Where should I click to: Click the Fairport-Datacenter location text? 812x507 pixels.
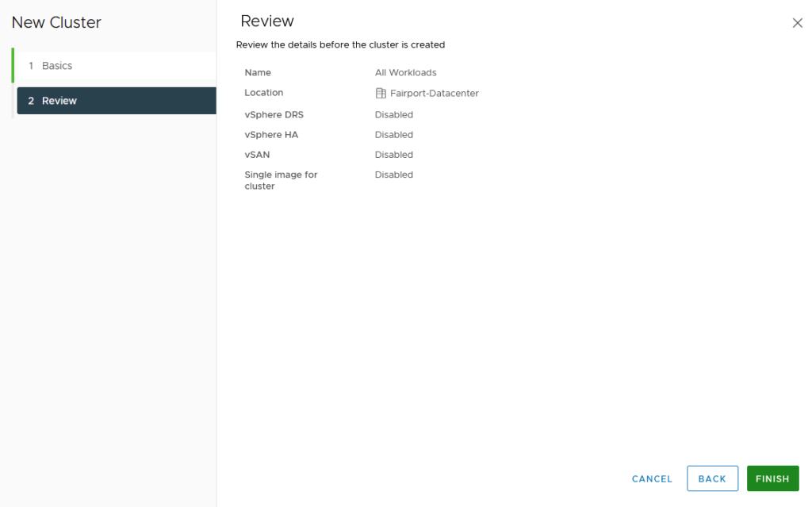point(435,94)
